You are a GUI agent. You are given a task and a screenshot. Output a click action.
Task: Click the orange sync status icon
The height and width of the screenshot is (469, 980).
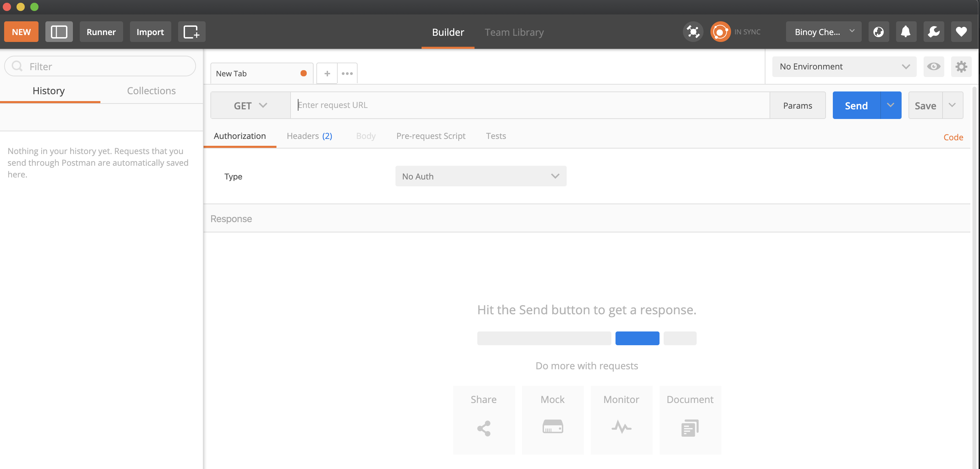(720, 32)
